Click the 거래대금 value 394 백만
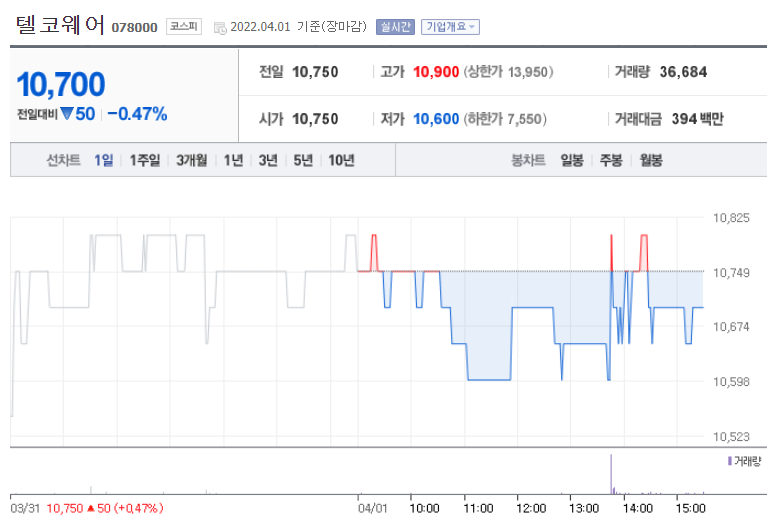The height and width of the screenshot is (525, 767). click(x=698, y=119)
